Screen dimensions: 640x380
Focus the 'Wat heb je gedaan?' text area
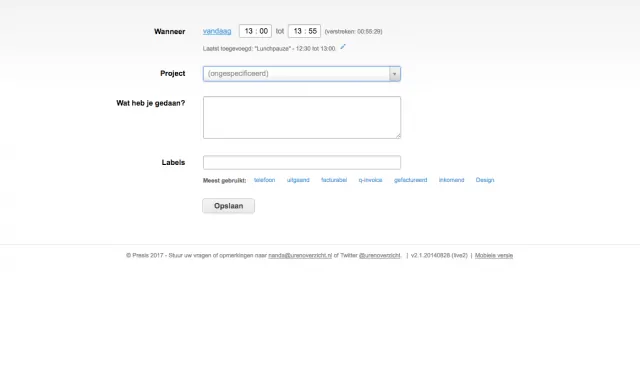[x=302, y=118]
